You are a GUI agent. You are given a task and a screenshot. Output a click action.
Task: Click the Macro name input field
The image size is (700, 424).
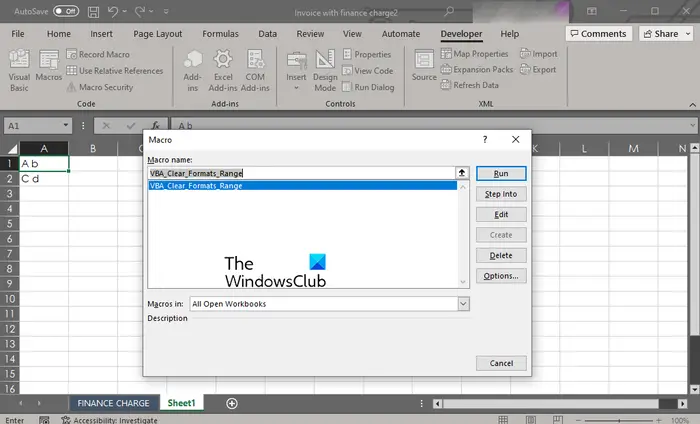(301, 173)
